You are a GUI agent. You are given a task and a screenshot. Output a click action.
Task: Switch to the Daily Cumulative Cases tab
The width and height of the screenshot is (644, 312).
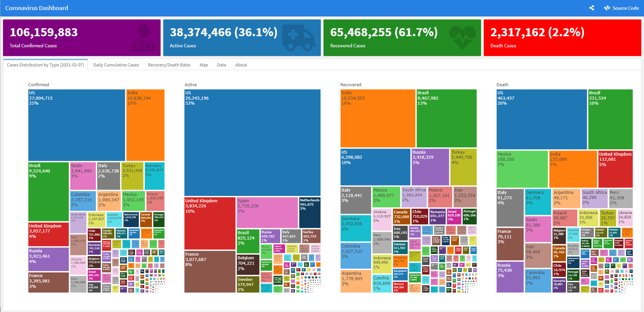(116, 65)
